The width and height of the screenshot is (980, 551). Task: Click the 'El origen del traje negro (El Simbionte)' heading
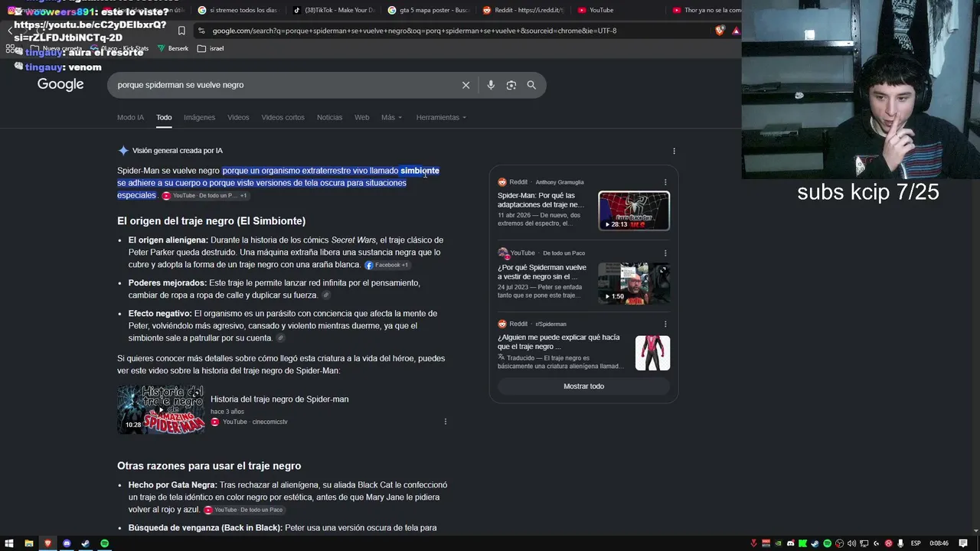[211, 221]
